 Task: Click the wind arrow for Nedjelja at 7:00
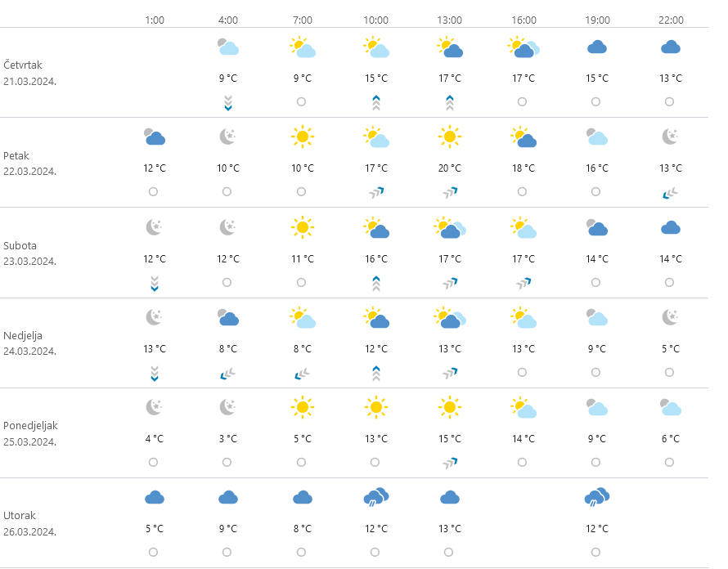[x=302, y=373]
